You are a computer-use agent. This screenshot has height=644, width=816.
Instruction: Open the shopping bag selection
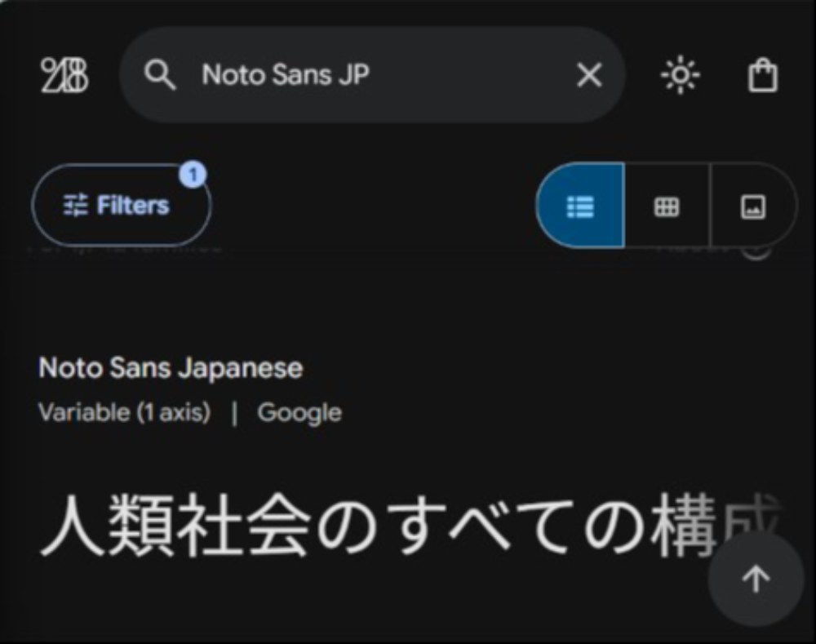pos(762,75)
